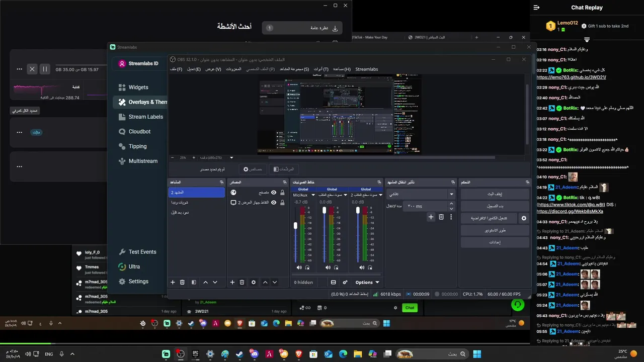Pop out the audio mixer dock panel
644x362 pixels.
(x=379, y=182)
